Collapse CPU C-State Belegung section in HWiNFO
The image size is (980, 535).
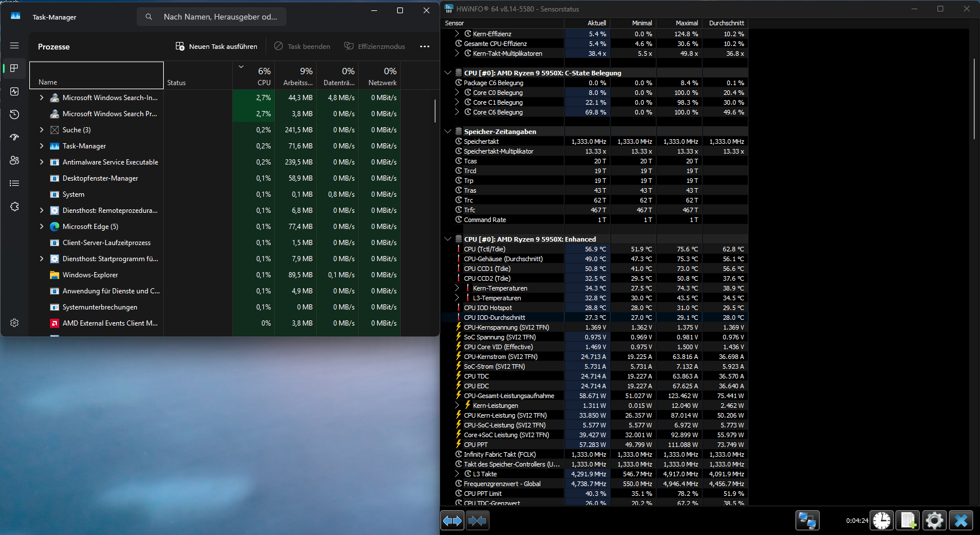(448, 73)
